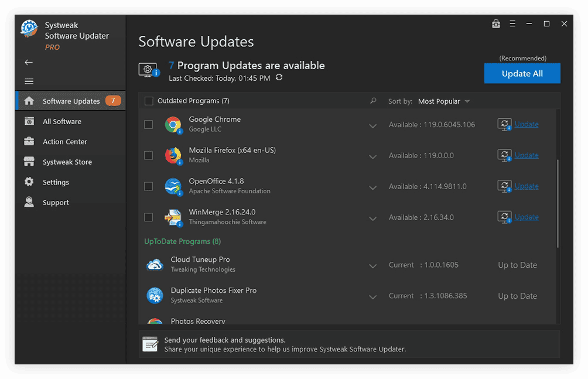Click the Cloud Tuneup Pro icon

(x=155, y=265)
